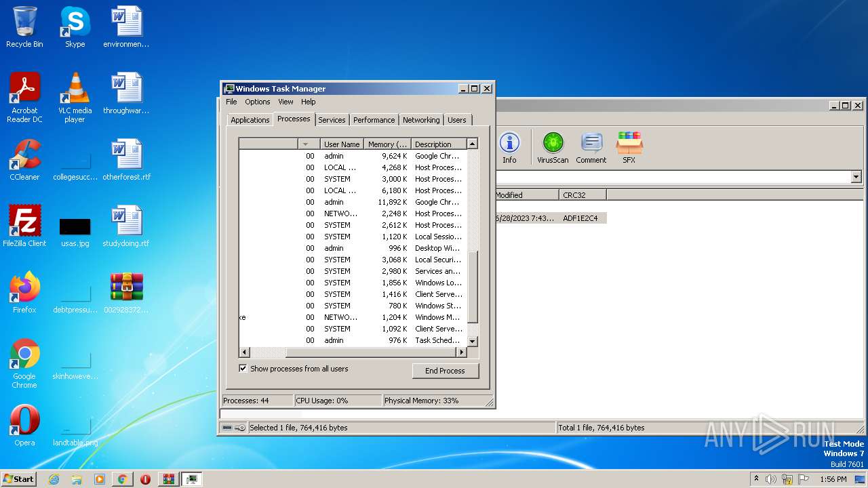Viewport: 868px width, 488px height.
Task: Launch VLC media player shortcut
Action: tap(75, 98)
